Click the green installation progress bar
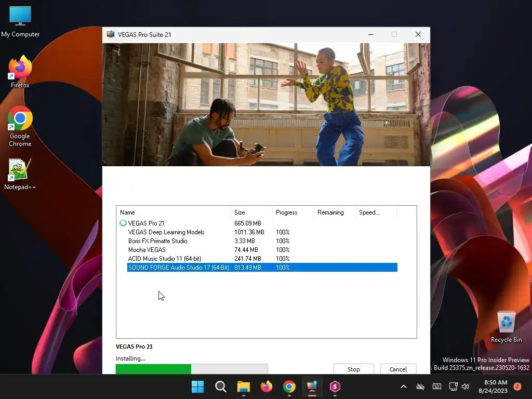 point(192,369)
